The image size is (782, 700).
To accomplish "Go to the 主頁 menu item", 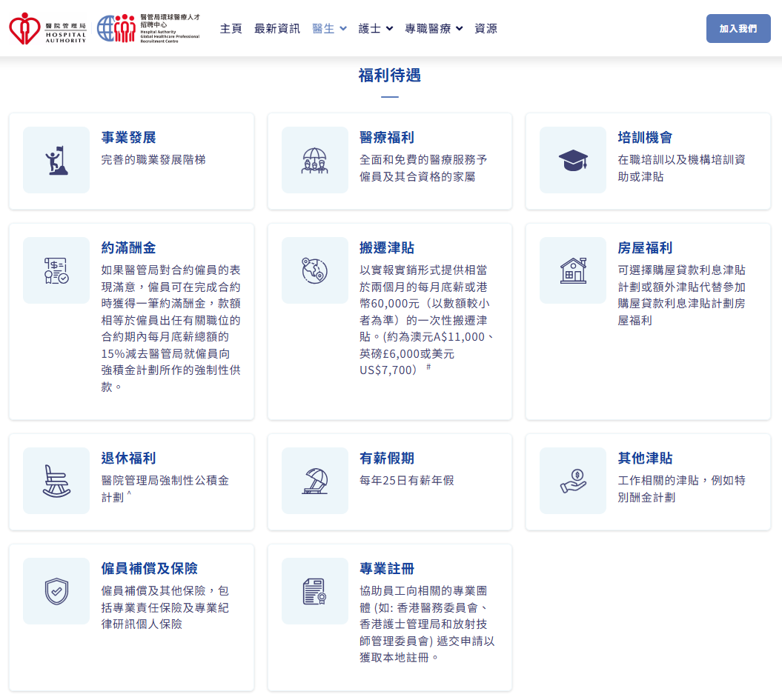I will pyautogui.click(x=231, y=28).
